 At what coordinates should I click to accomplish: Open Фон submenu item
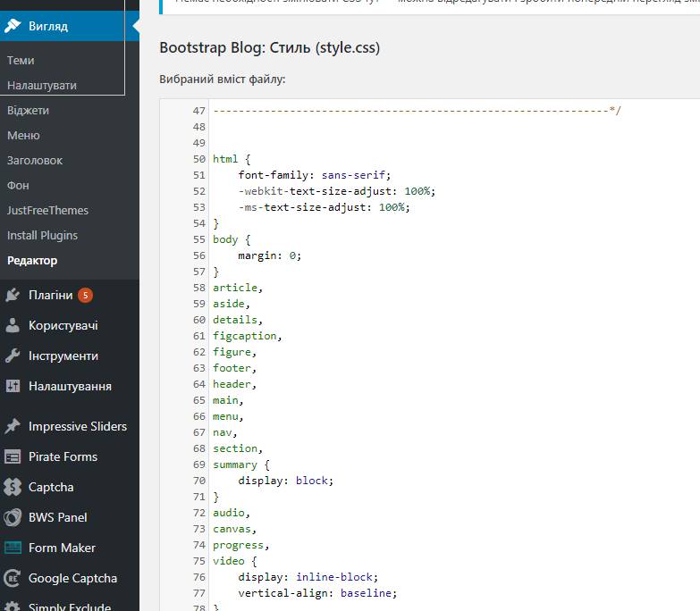[18, 185]
